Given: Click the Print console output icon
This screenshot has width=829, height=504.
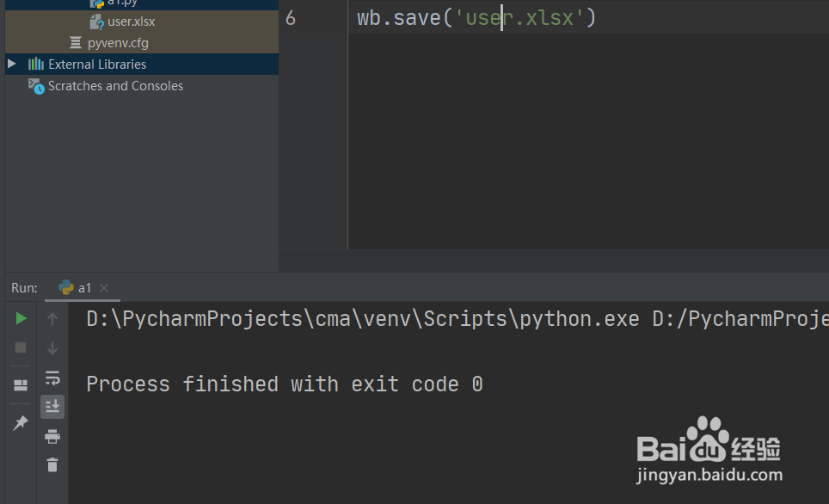Looking at the screenshot, I should click(52, 436).
